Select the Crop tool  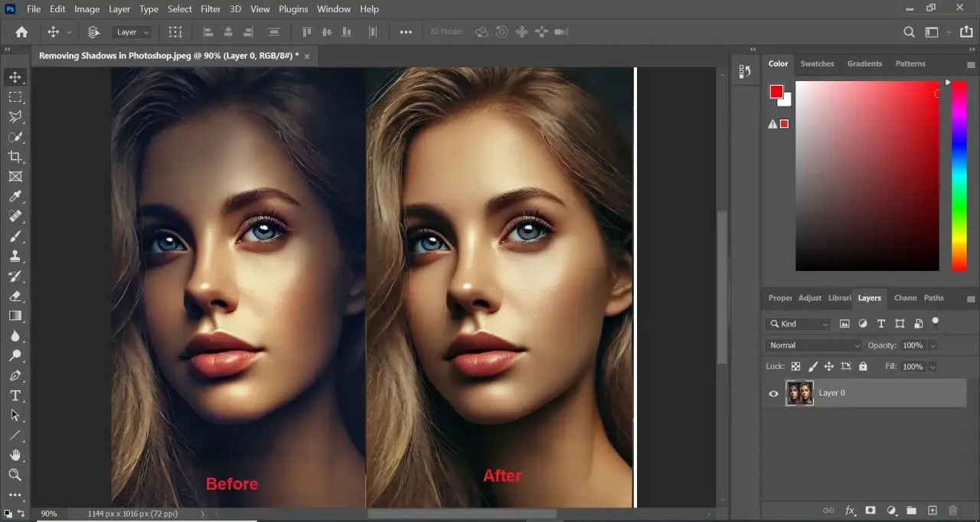(15, 156)
